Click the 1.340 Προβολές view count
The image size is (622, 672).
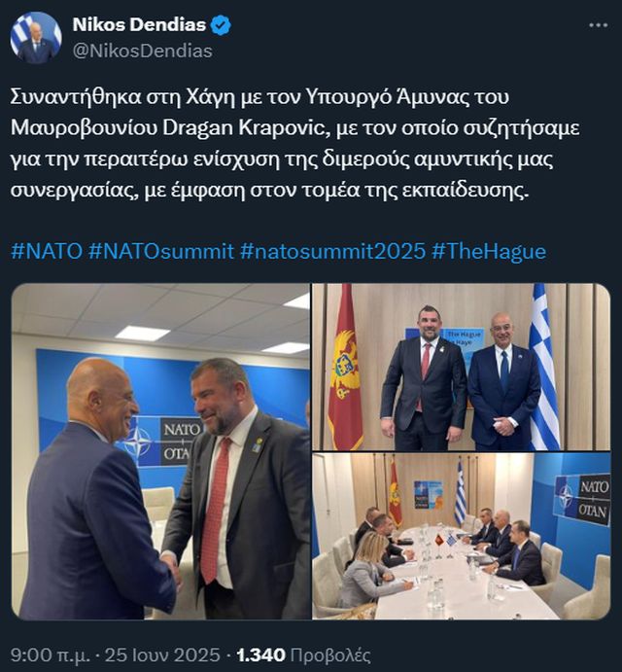[x=303, y=654]
